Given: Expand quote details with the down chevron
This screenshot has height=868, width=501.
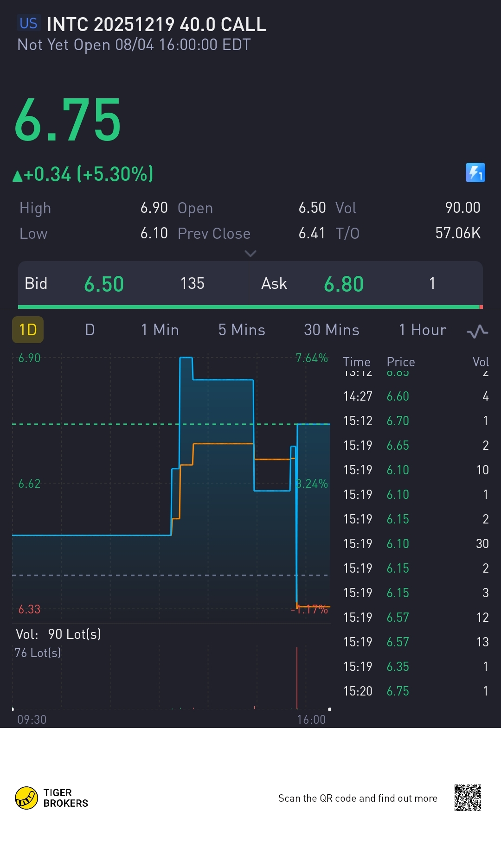Looking at the screenshot, I should pyautogui.click(x=250, y=254).
